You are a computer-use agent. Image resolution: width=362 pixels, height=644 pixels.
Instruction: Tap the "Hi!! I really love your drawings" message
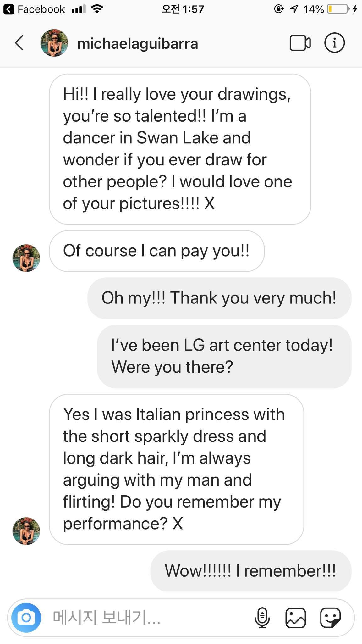point(180,149)
